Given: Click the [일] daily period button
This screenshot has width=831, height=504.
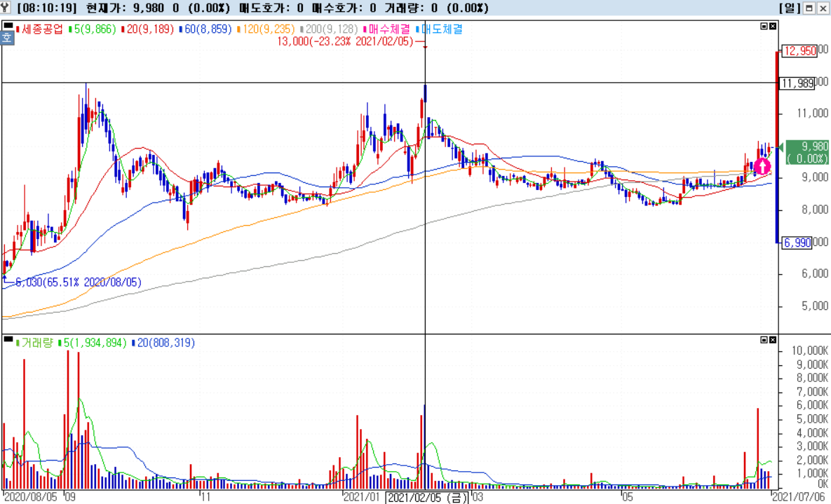Looking at the screenshot, I should point(790,8).
